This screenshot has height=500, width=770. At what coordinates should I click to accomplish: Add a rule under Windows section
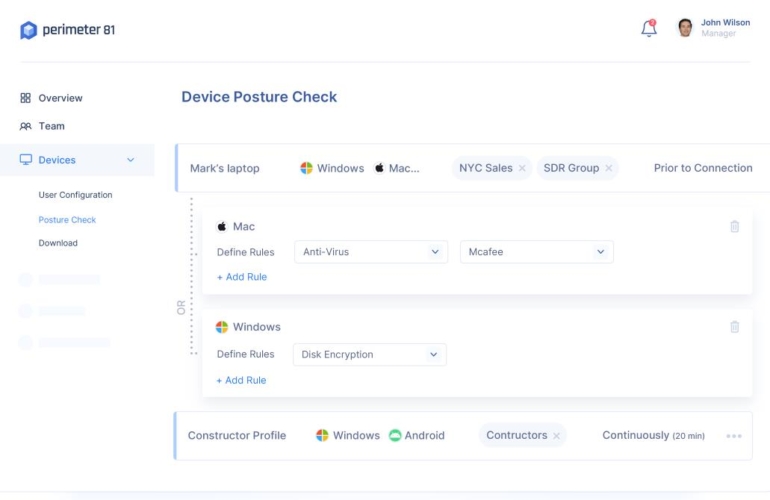point(242,380)
